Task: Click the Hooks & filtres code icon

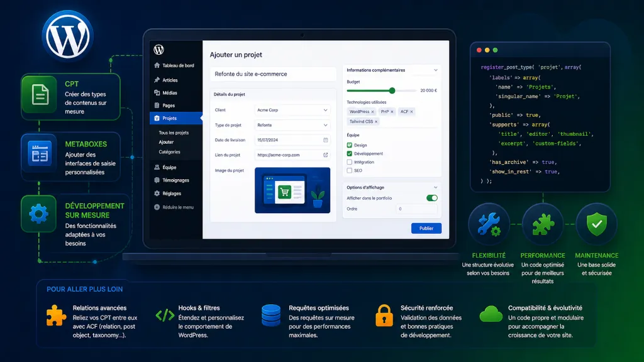Action: (165, 315)
